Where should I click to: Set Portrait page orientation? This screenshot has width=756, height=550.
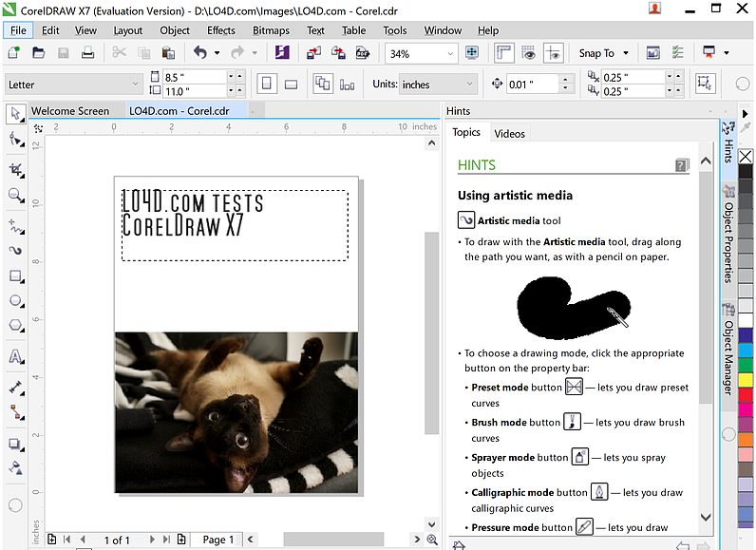click(267, 85)
